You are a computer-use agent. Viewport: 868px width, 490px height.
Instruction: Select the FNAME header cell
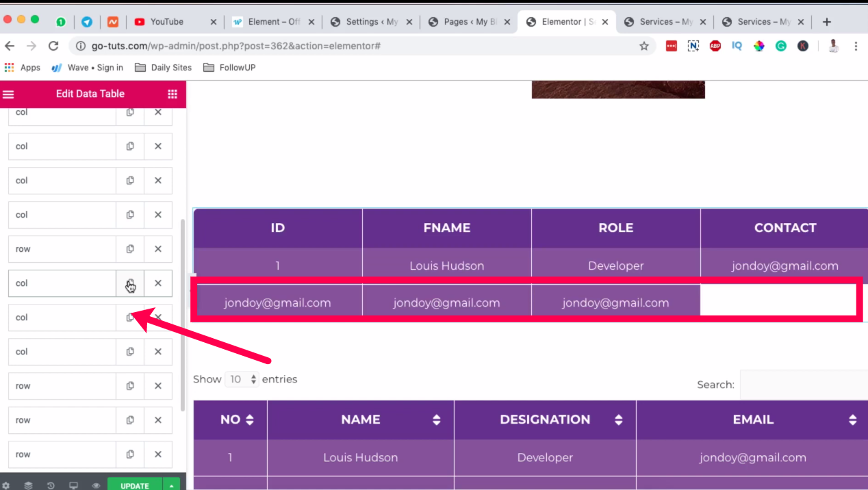(x=447, y=228)
